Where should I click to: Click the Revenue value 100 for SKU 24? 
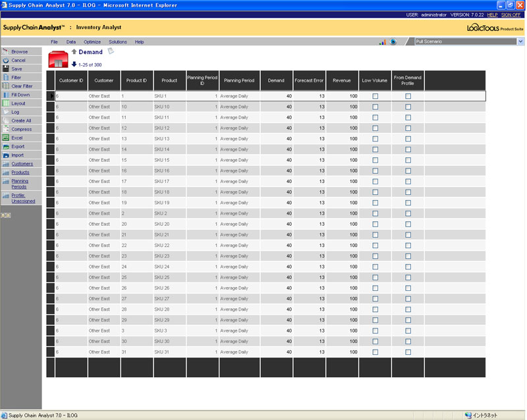click(x=353, y=267)
